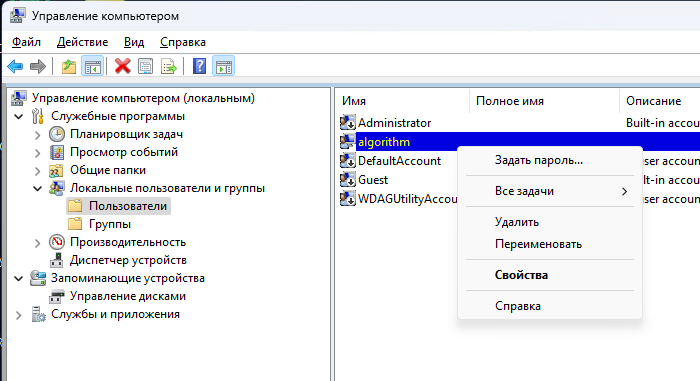
Task: Choose Справка in the context menu
Action: 550,306
